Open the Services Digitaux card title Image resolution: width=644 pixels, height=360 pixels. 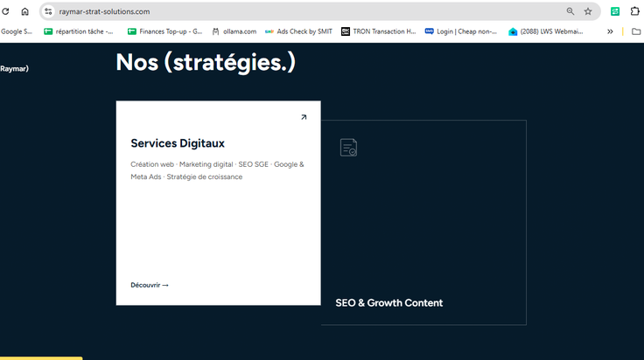tap(178, 143)
